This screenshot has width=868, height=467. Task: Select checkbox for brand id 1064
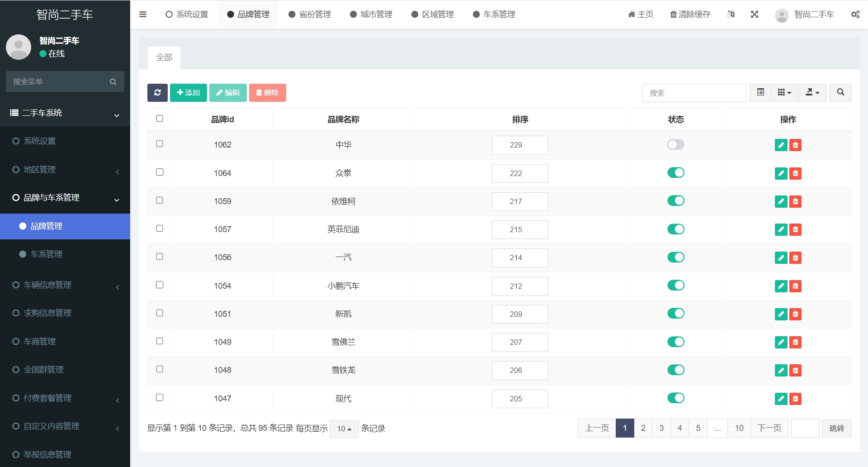coord(160,172)
